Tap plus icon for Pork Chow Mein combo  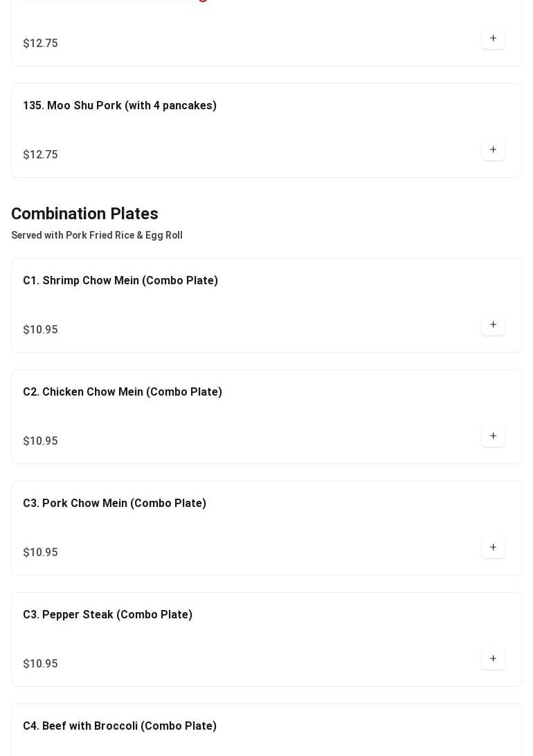(493, 547)
